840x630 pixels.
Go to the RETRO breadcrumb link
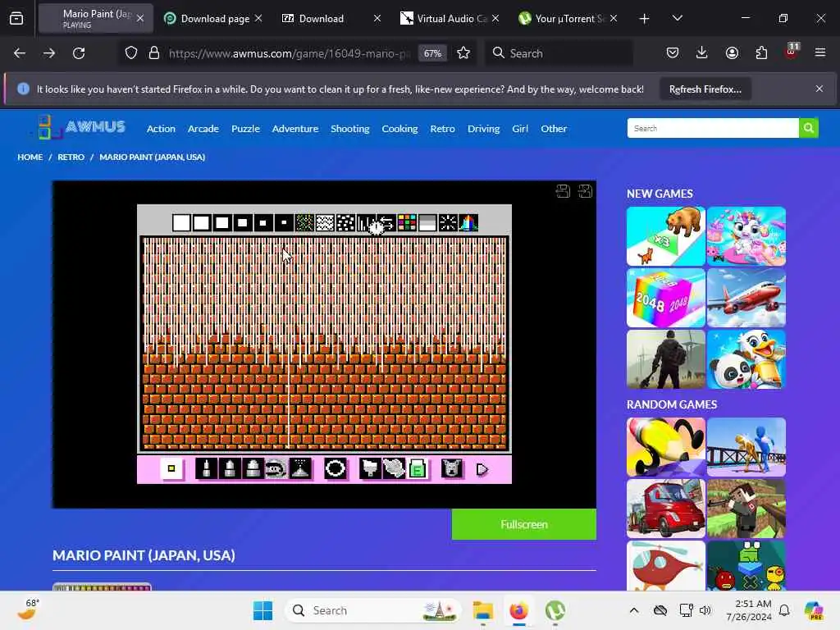(71, 157)
